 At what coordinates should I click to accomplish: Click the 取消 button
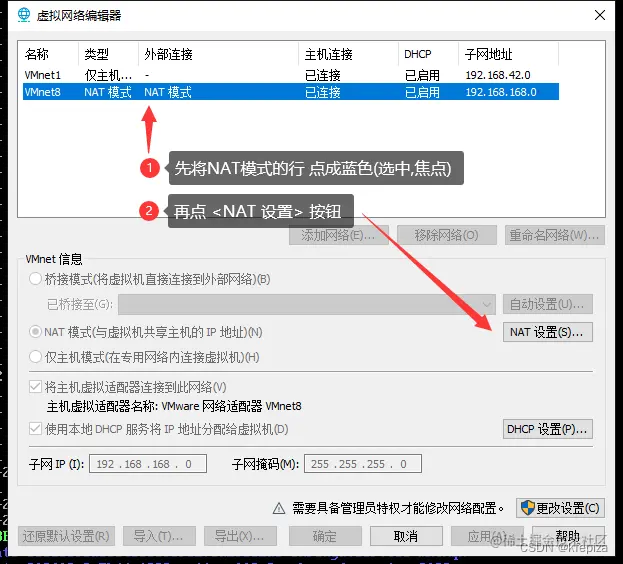406,536
